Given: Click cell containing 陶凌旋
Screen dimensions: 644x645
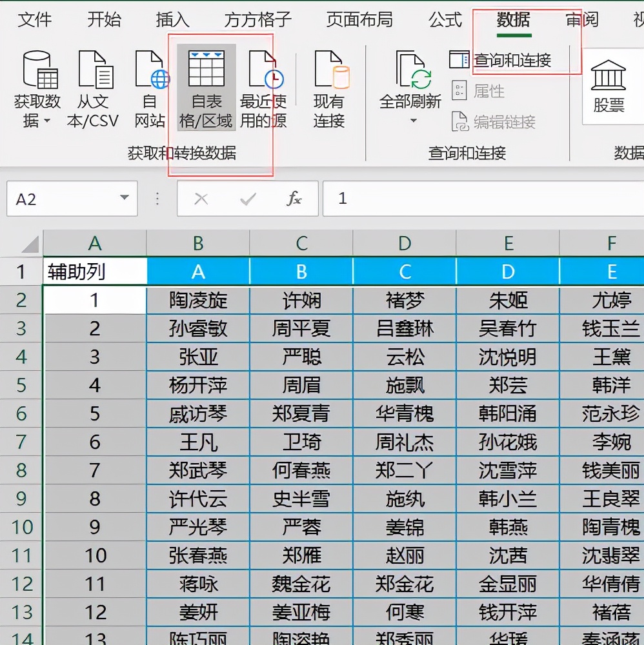Looking at the screenshot, I should 198,300.
